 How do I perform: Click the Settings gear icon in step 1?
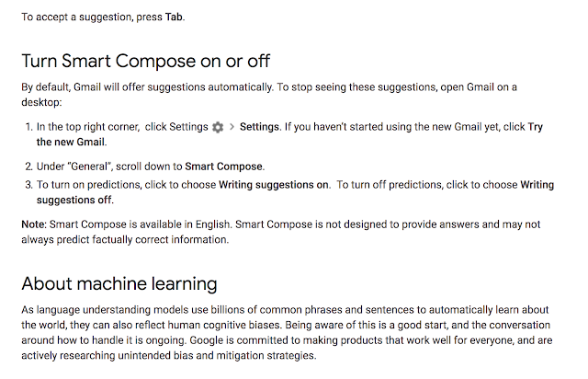[x=218, y=127]
